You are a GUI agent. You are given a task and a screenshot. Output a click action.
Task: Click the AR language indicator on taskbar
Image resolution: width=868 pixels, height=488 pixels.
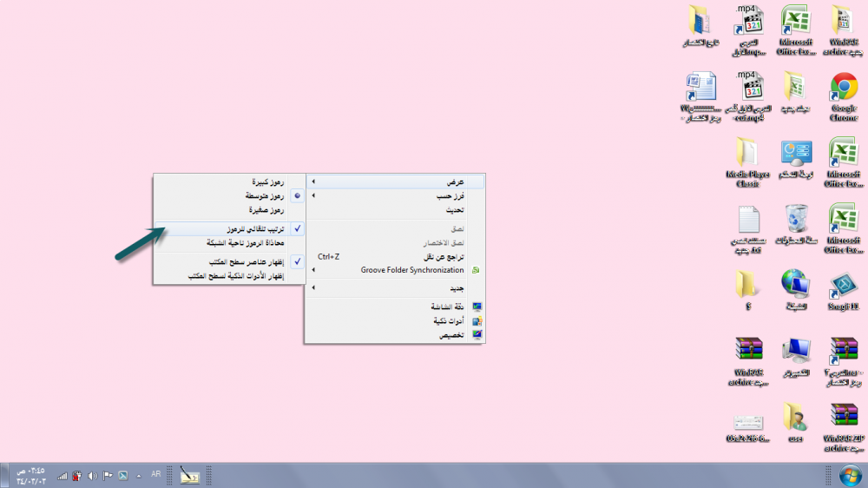156,474
